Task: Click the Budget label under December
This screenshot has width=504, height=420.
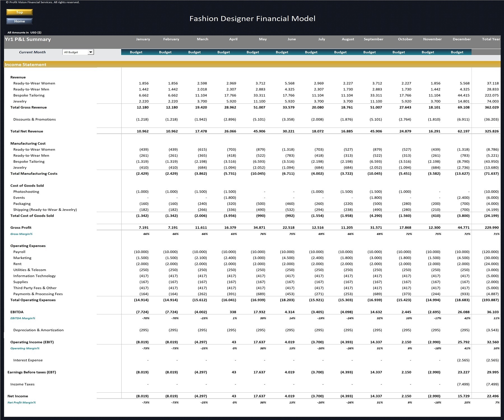Action: click(x=457, y=52)
